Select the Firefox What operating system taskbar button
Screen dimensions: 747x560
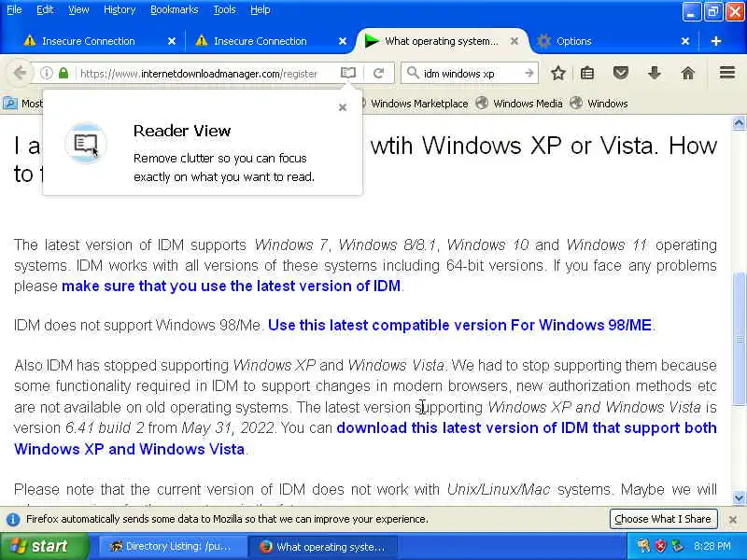coord(323,547)
